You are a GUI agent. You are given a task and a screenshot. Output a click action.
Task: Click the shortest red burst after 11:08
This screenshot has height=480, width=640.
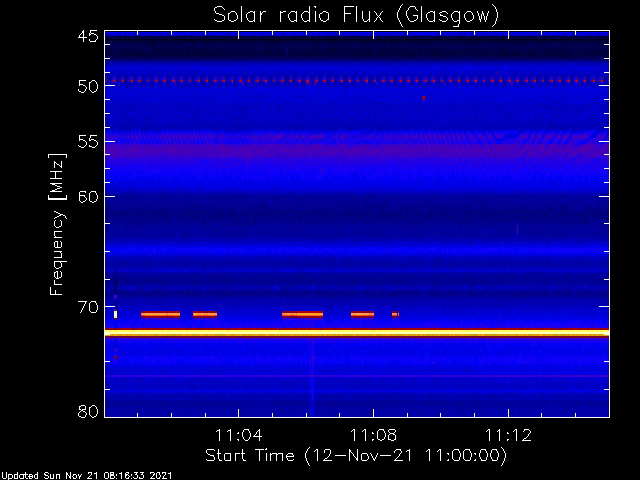click(x=395, y=314)
